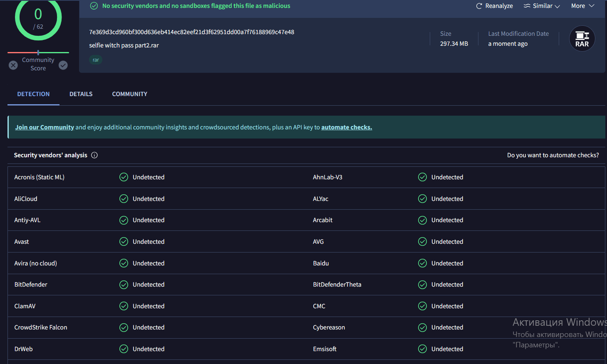The height and width of the screenshot is (364, 607).
Task: Click the Community Score gauge bar
Action: (38, 52)
